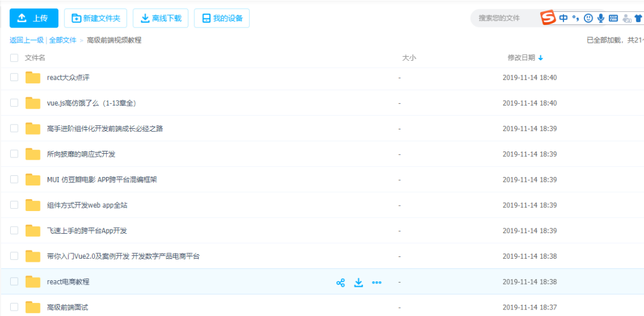Sort by 修改日期 using the arrow
644x316 pixels.
(541, 58)
